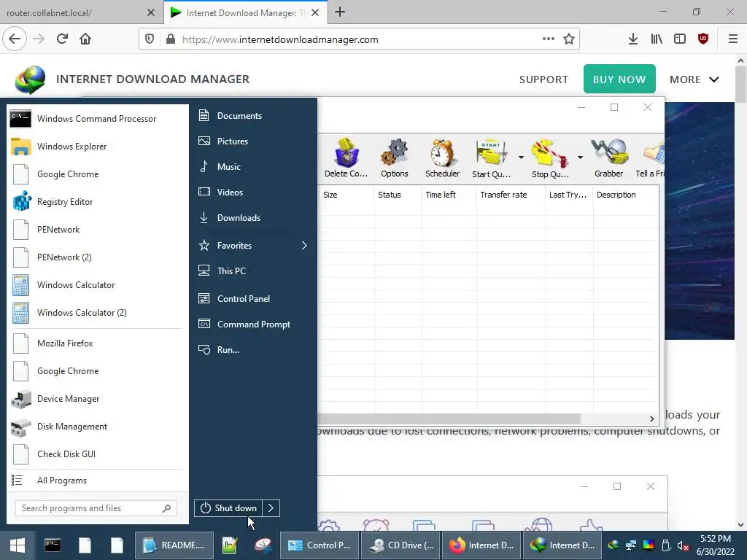This screenshot has height=560, width=747.
Task: Click the Search programs and files box
Action: [96, 508]
